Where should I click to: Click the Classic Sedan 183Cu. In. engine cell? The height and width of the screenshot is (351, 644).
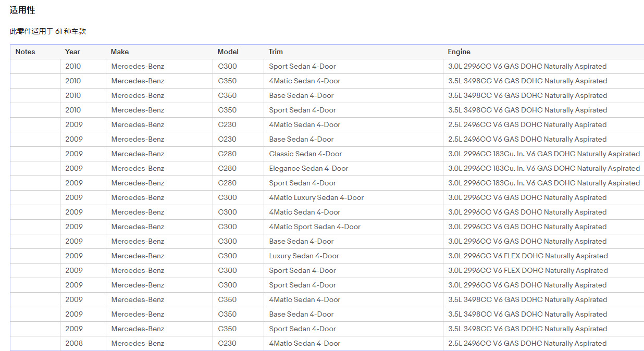(543, 154)
